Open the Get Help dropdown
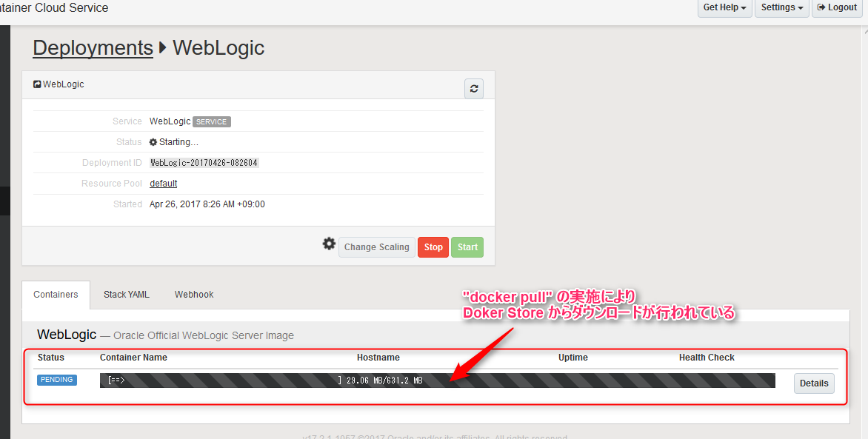The width and height of the screenshot is (868, 439). click(x=724, y=7)
